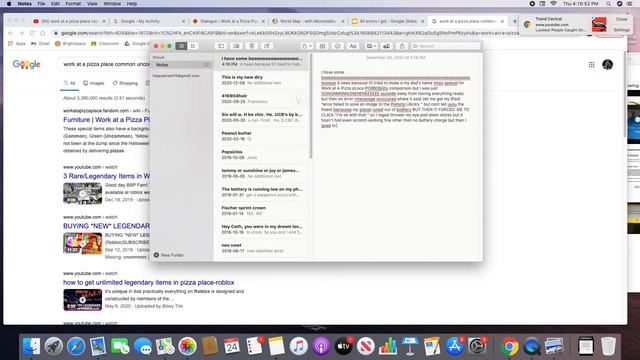Screen dimensions: 640x360
Task: Open the Help menu
Action: coord(132,4)
